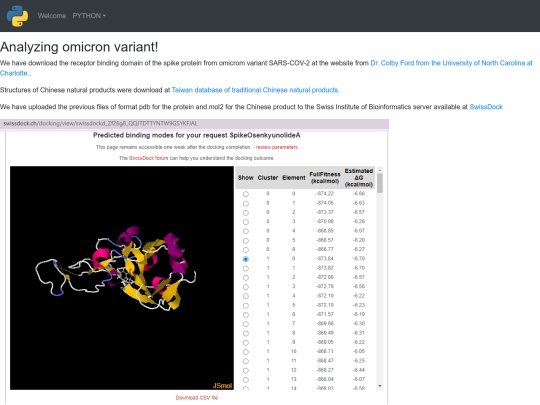Select radio for FullFitness -874.22 row
The image size is (540, 405).
click(246, 194)
